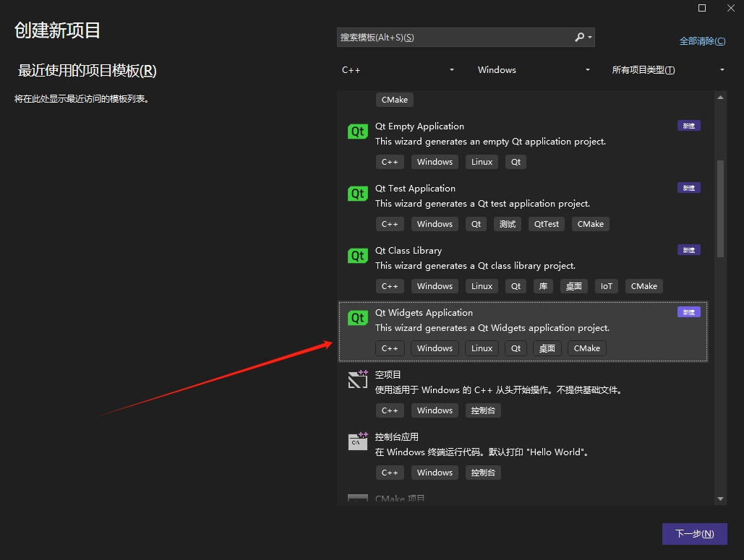Close the create new project dialog
Viewport: 744px width, 560px height.
click(x=731, y=8)
